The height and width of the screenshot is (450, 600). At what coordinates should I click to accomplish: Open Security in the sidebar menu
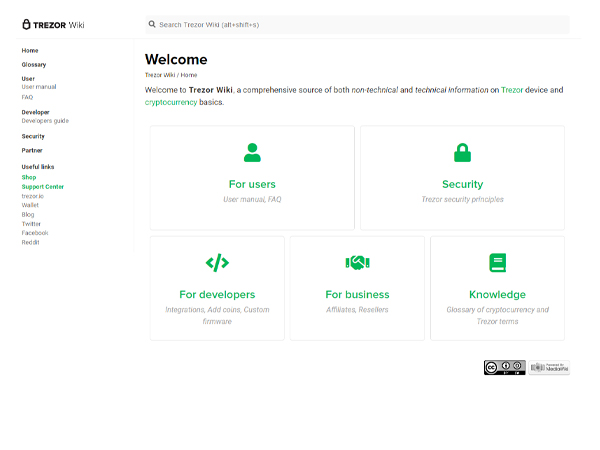(33, 136)
